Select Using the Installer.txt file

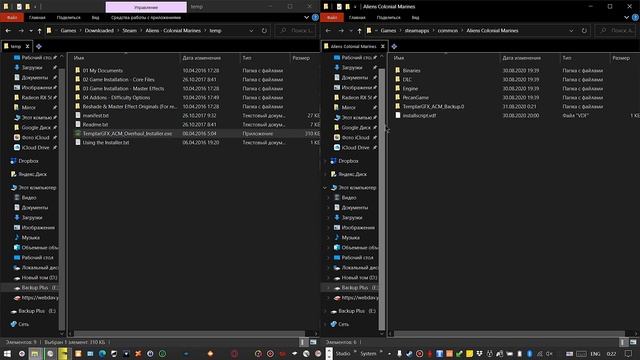click(x=106, y=142)
